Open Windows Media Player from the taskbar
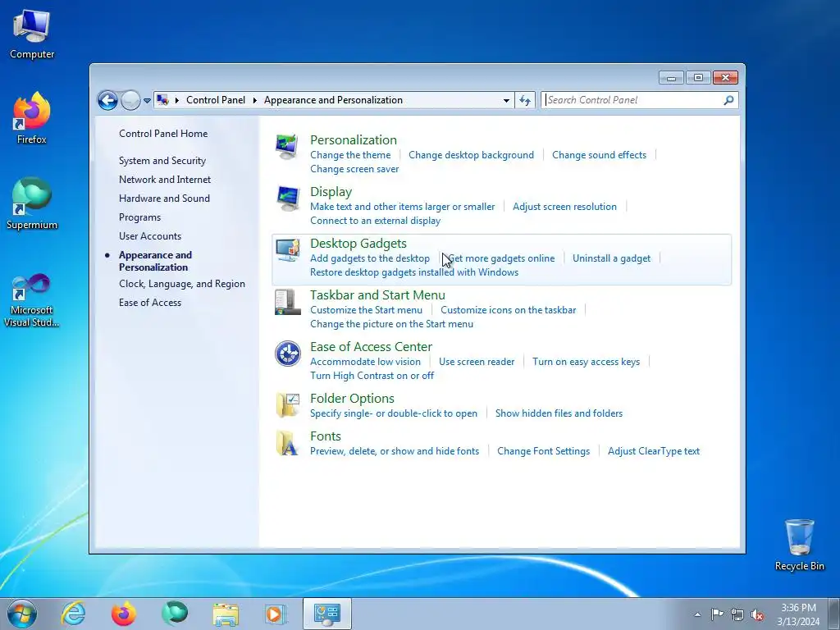The width and height of the screenshot is (840, 630). click(276, 614)
